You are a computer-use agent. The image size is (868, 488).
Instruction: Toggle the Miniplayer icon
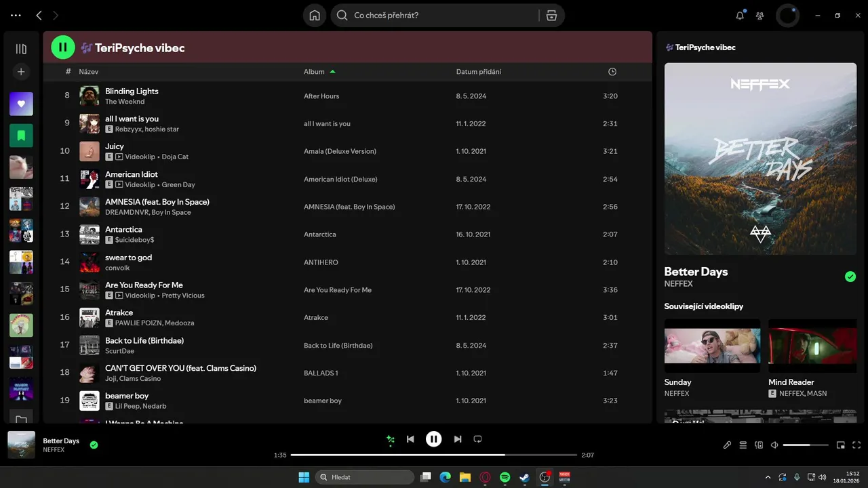point(841,445)
